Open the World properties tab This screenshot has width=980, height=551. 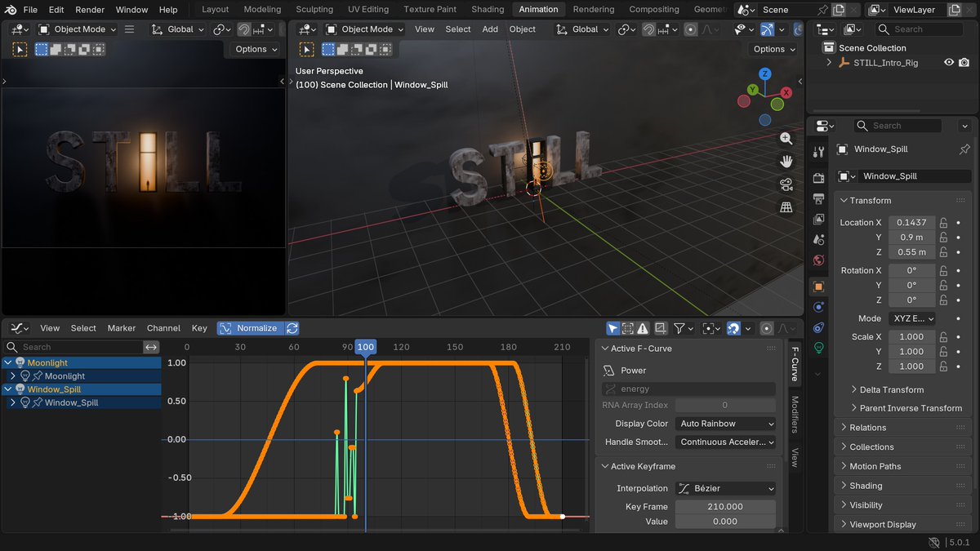(819, 260)
